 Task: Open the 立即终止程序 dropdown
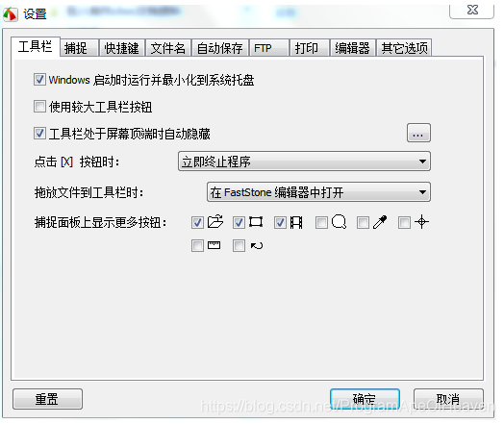tap(304, 162)
